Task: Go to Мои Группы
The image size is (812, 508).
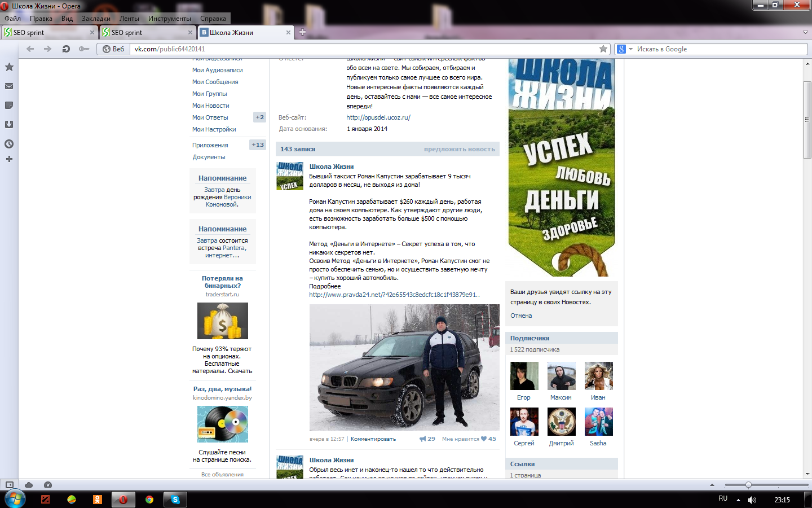Action: pos(210,94)
